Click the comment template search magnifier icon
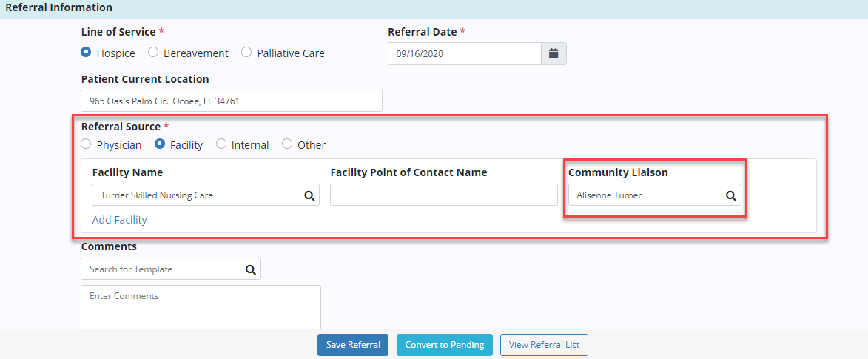The height and width of the screenshot is (359, 868). coord(250,269)
